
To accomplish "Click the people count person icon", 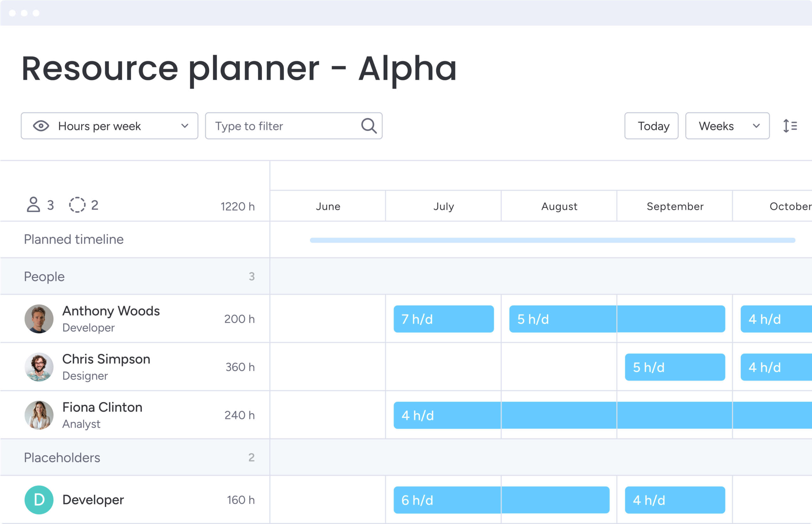I will click(x=33, y=205).
